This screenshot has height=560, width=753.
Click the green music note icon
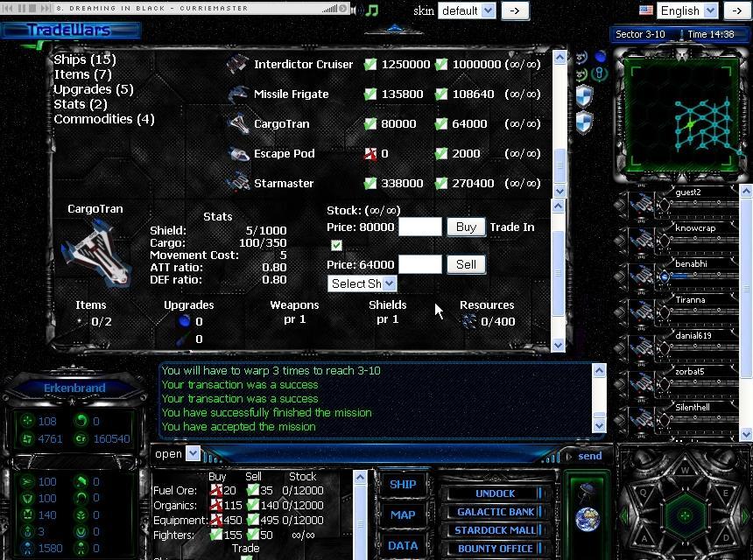click(372, 10)
